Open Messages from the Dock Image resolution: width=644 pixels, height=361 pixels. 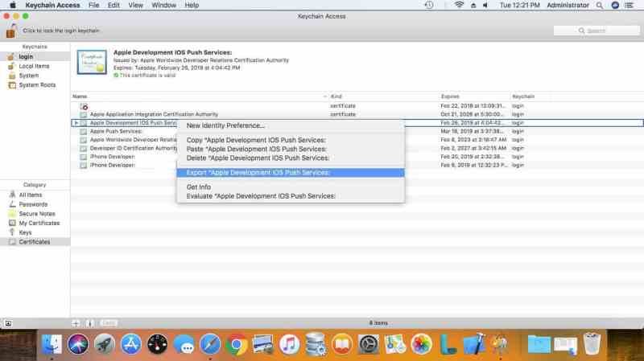point(184,344)
